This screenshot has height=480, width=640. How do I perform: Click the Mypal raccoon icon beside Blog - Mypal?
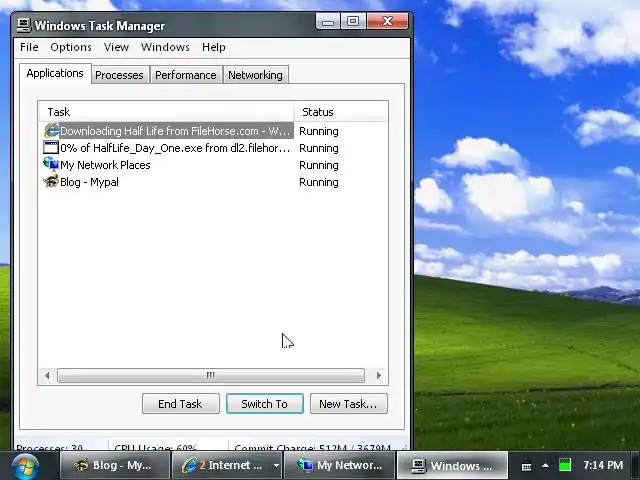point(51,181)
